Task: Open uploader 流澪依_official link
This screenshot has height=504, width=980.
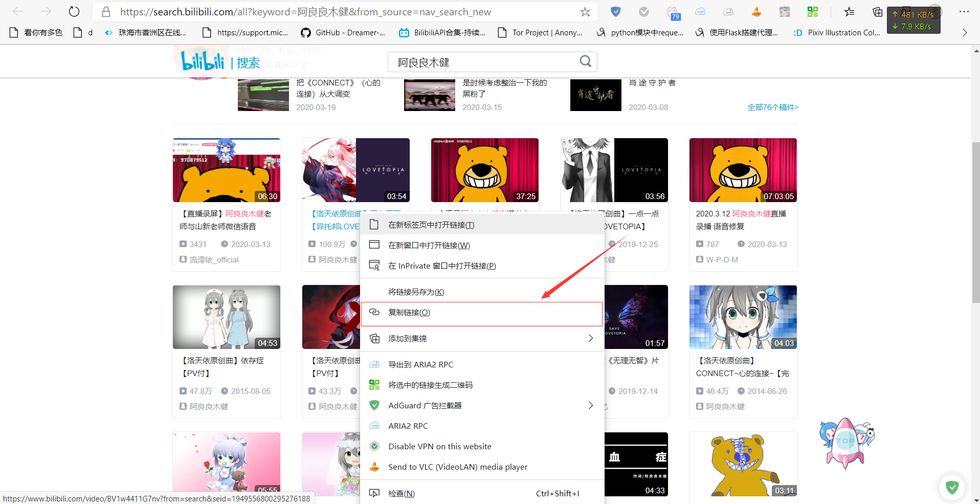Action: pos(214,259)
